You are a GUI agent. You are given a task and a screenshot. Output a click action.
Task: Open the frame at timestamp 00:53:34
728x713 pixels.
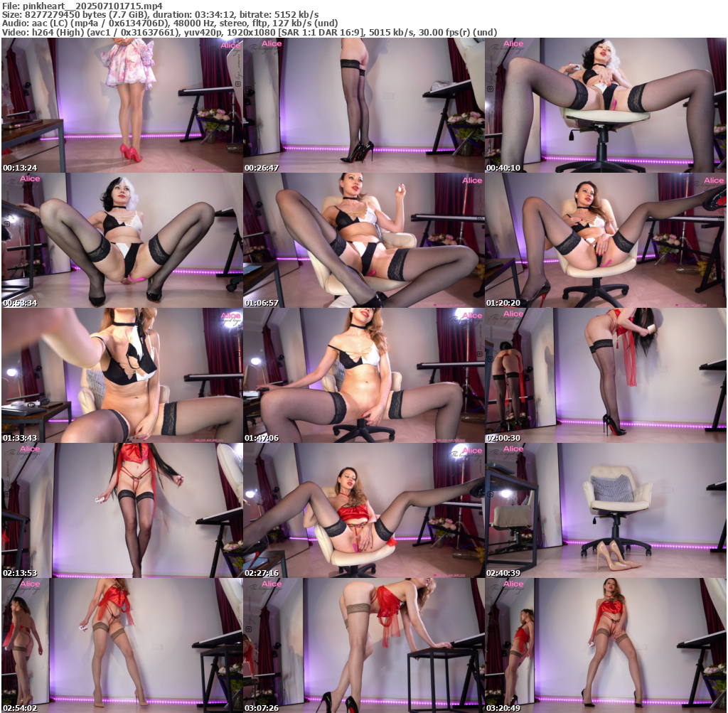[122, 240]
